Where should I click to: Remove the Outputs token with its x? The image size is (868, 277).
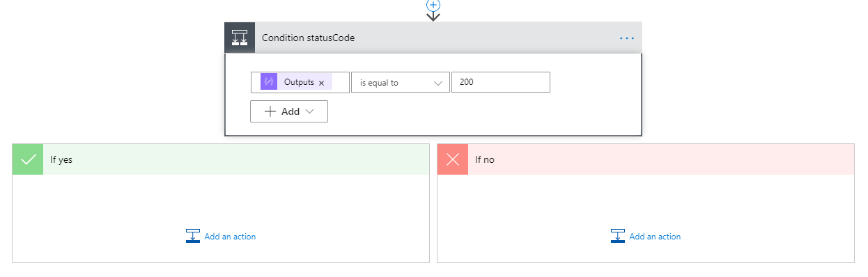pyautogui.click(x=321, y=83)
